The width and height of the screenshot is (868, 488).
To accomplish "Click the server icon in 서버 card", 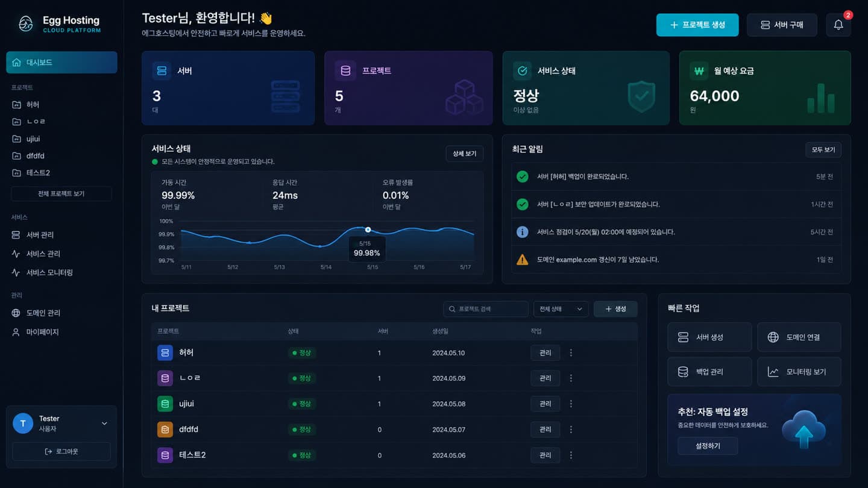I will click(162, 70).
